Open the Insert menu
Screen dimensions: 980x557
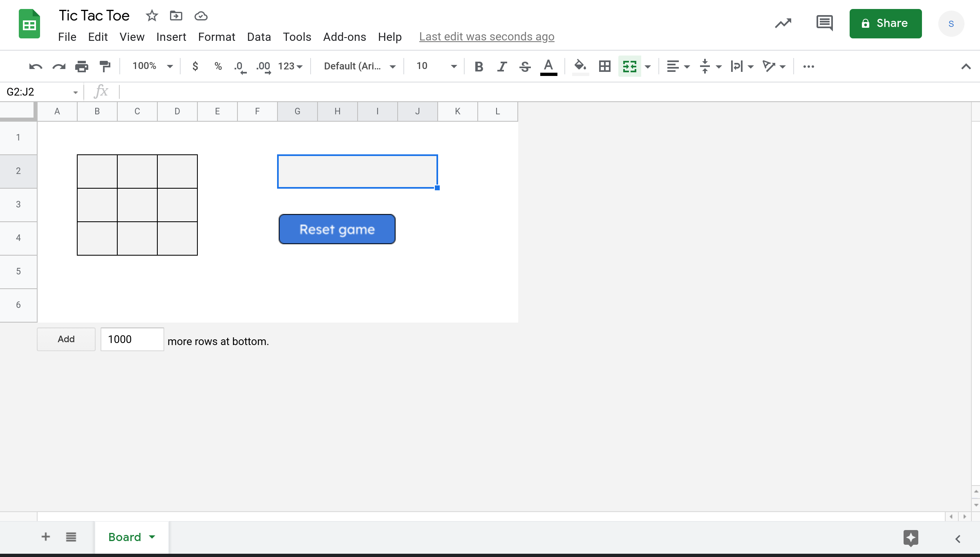point(171,37)
